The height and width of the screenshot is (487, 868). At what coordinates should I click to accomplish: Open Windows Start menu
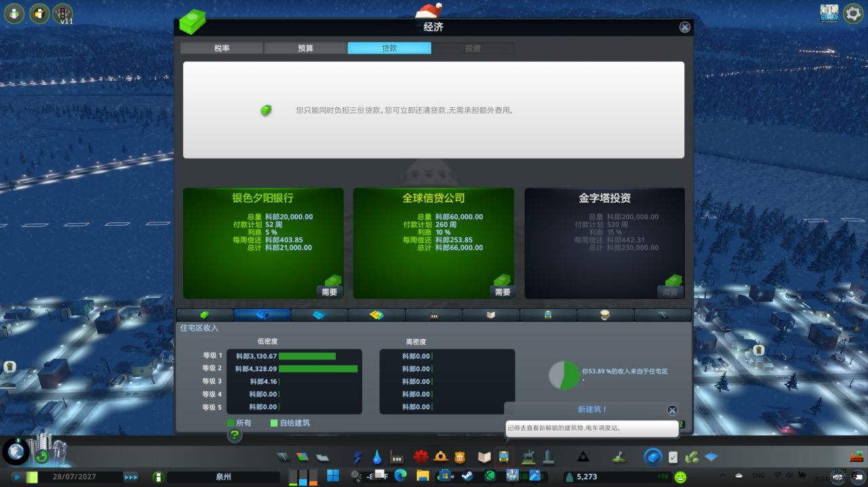pos(333,476)
